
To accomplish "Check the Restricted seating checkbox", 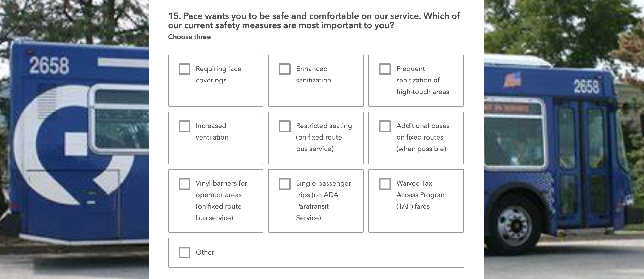I will pyautogui.click(x=284, y=126).
